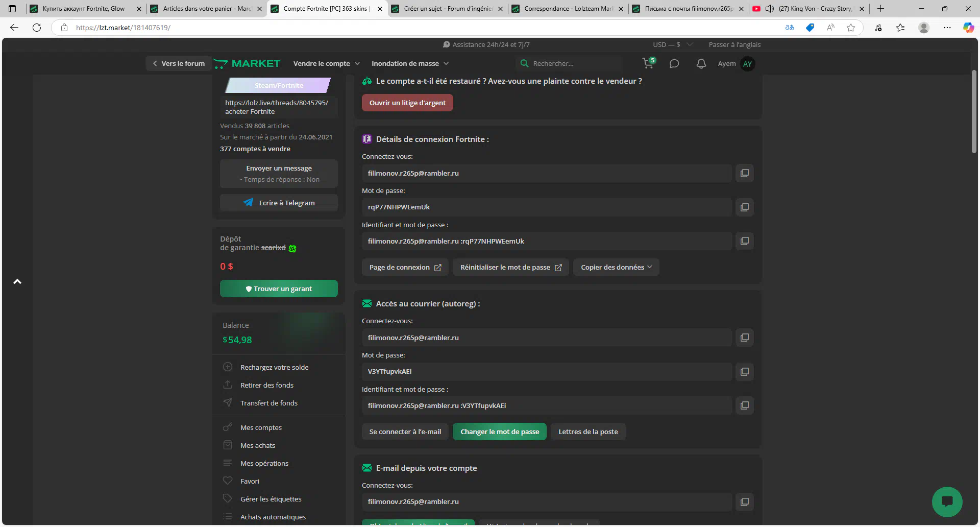980x527 pixels.
Task: Open messages chat bubble icon in header
Action: pyautogui.click(x=674, y=64)
